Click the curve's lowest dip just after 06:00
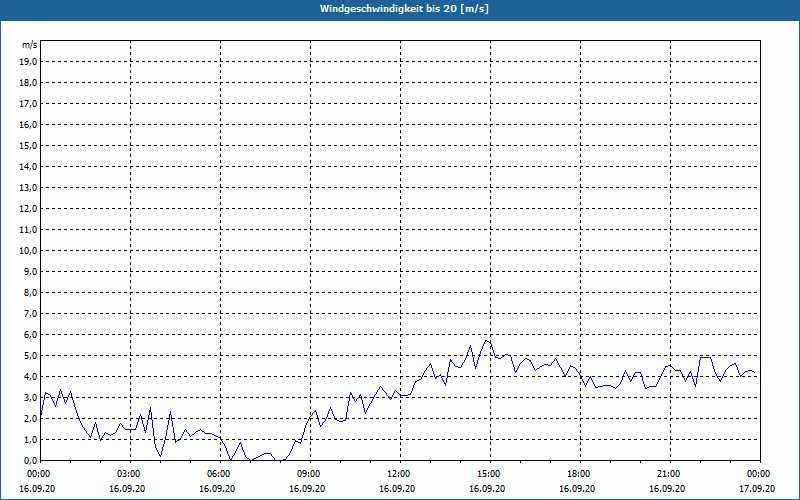 pos(230,459)
